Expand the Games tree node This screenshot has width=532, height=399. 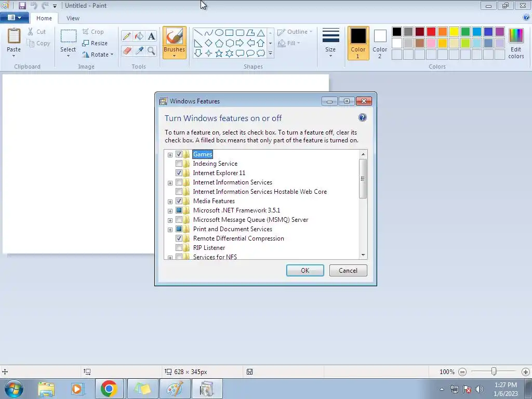coord(170,155)
